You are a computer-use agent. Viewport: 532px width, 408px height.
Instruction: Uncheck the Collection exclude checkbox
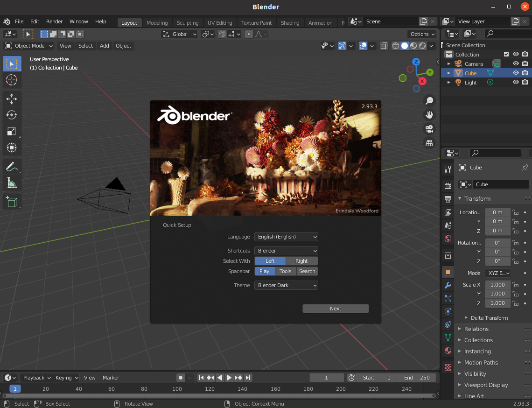tap(506, 54)
